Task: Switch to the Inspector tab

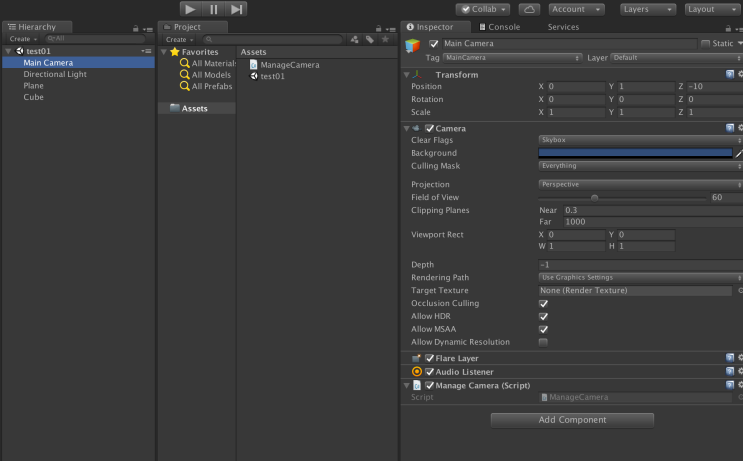Action: click(x=435, y=27)
